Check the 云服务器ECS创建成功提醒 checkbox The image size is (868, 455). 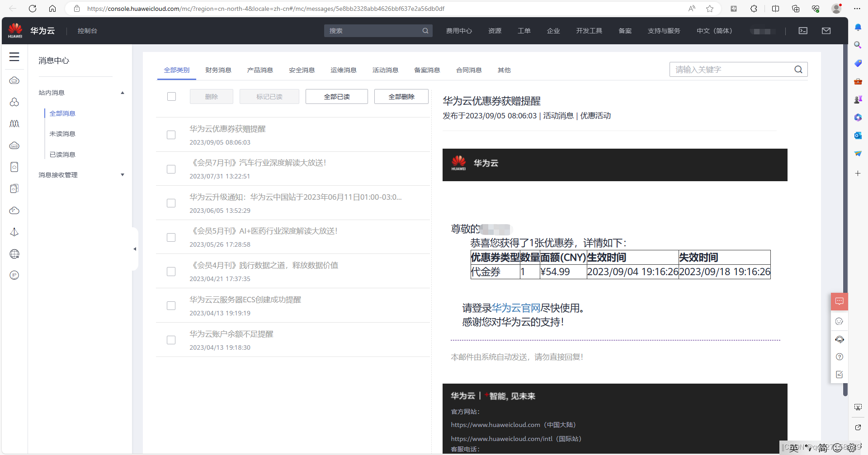pos(171,306)
